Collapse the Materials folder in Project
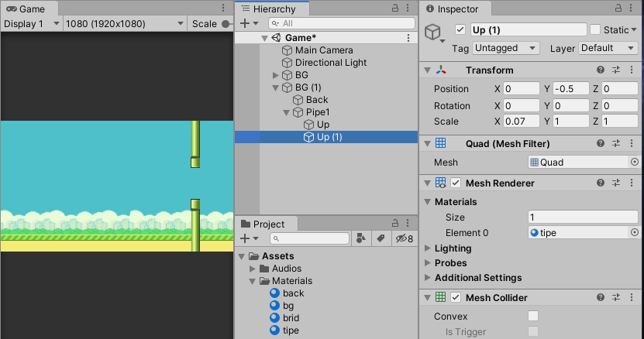644x339 pixels. coord(252,281)
